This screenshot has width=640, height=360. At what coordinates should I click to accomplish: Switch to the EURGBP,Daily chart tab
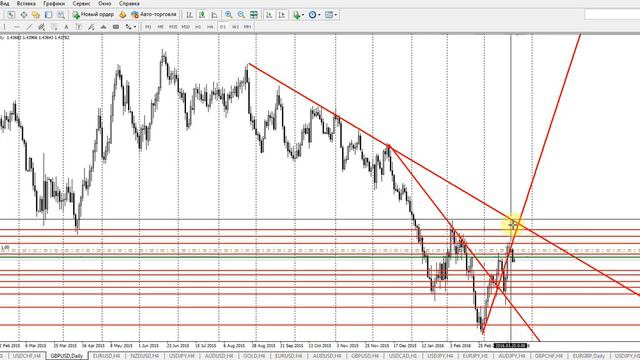click(588, 356)
